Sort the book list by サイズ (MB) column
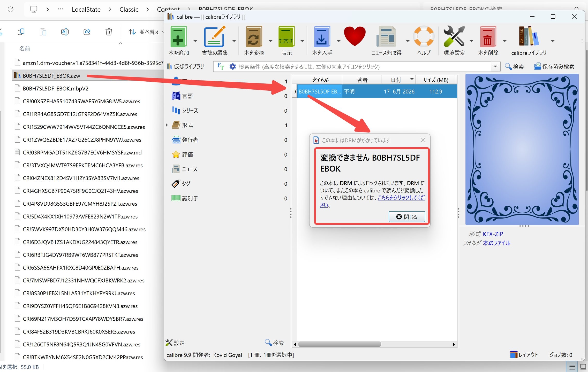 436,80
